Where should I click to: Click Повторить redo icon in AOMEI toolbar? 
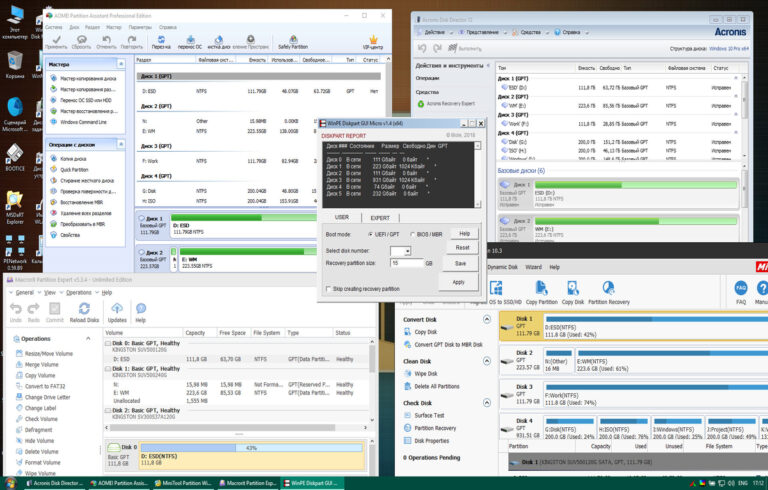point(131,39)
